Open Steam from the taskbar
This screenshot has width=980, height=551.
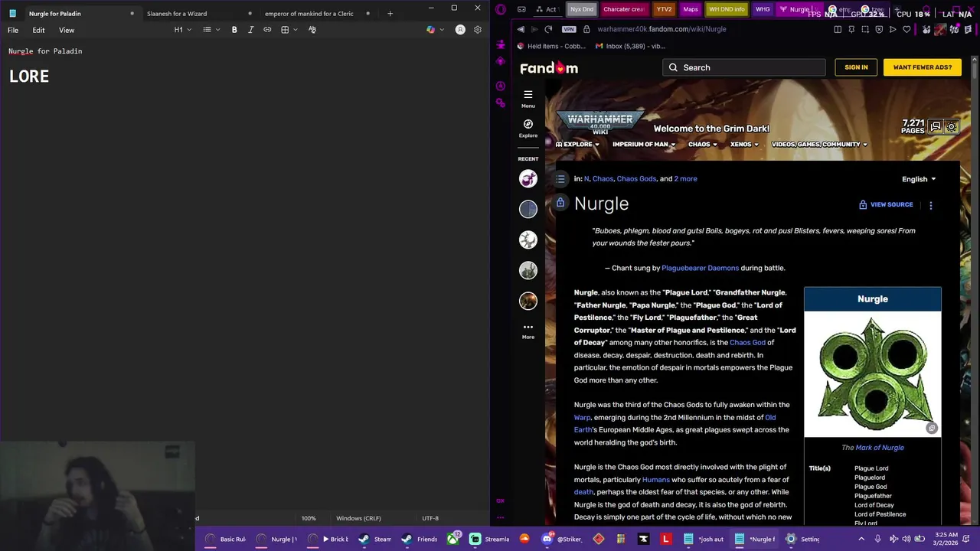374,539
